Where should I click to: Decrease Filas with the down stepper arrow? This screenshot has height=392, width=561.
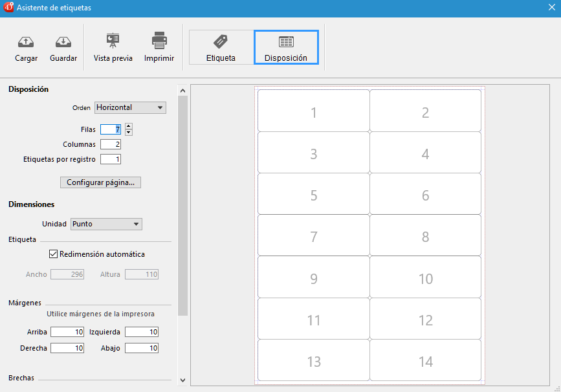129,133
